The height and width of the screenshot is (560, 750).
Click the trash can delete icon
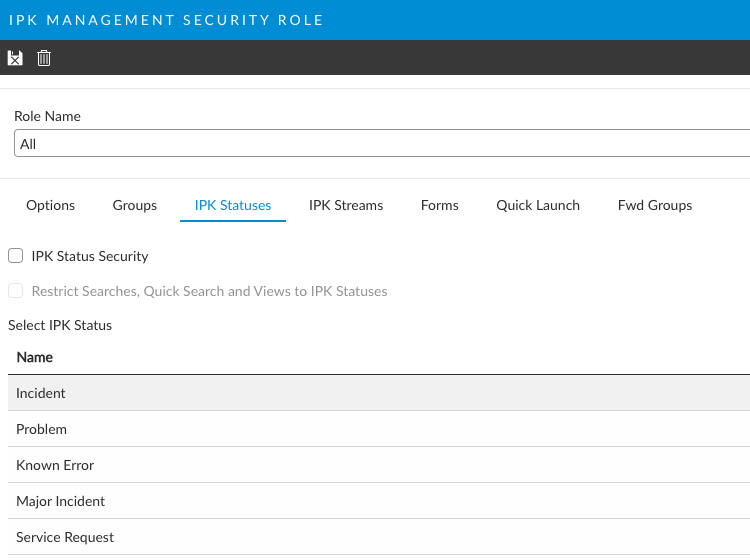click(x=44, y=58)
